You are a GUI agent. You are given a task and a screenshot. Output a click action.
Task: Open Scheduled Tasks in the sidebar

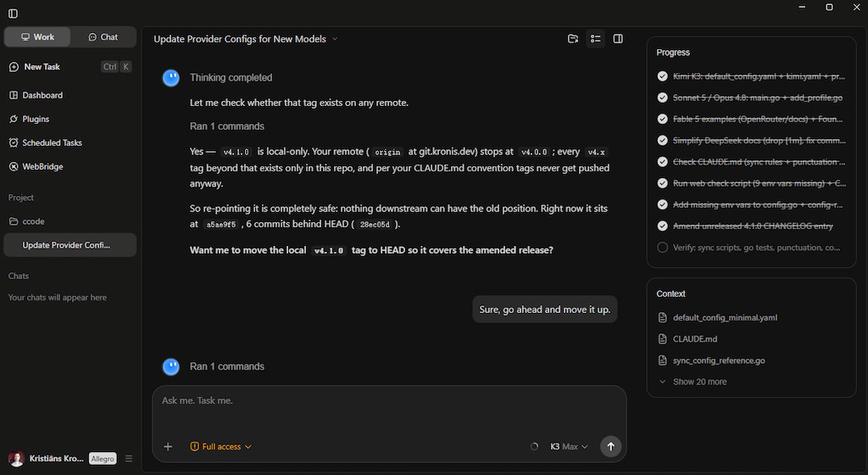point(46,142)
